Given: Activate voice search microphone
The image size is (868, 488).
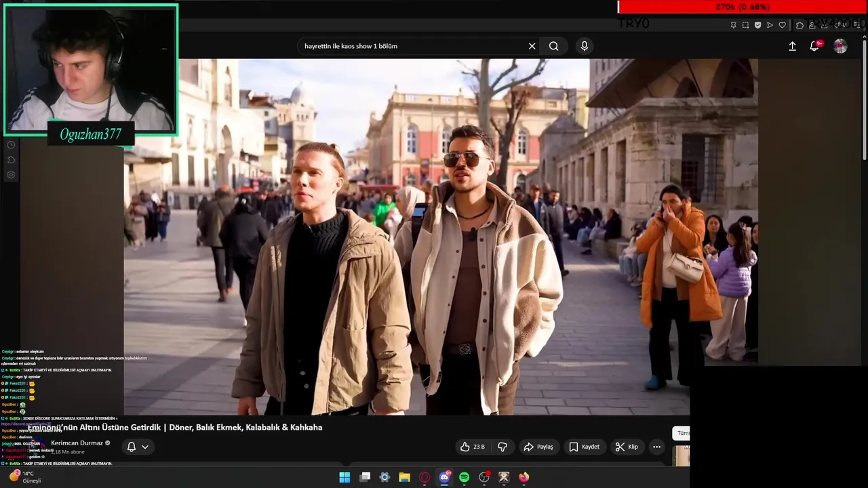Looking at the screenshot, I should pos(585,46).
